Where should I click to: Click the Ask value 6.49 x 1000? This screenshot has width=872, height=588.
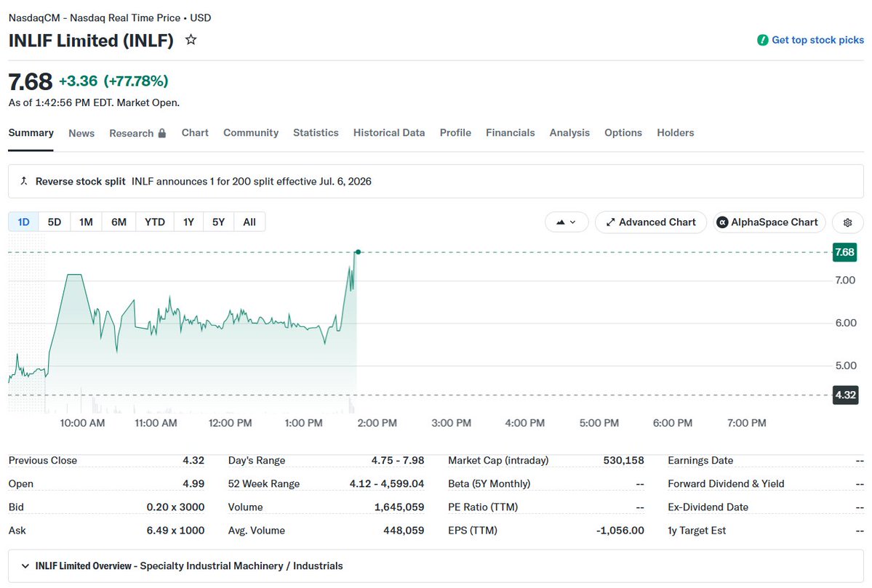point(176,530)
